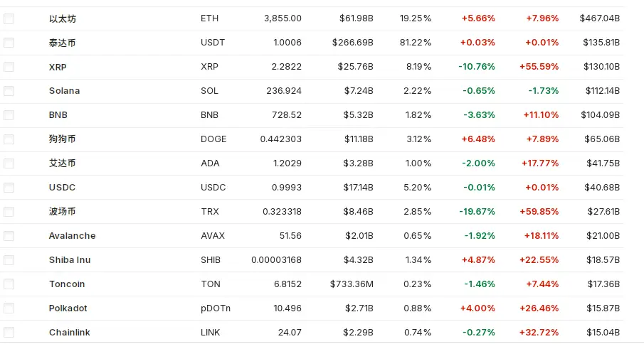This screenshot has height=344, width=644.
Task: Click the Solana coin name
Action: click(64, 91)
